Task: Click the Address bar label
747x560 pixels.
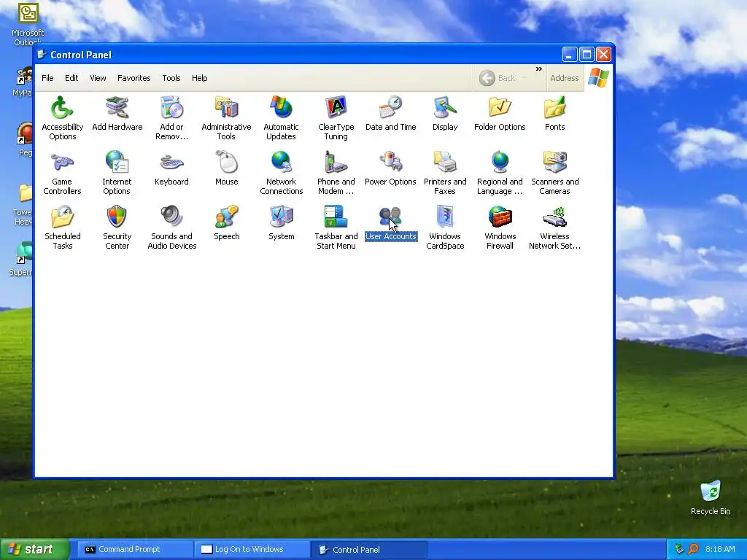Action: [x=565, y=78]
